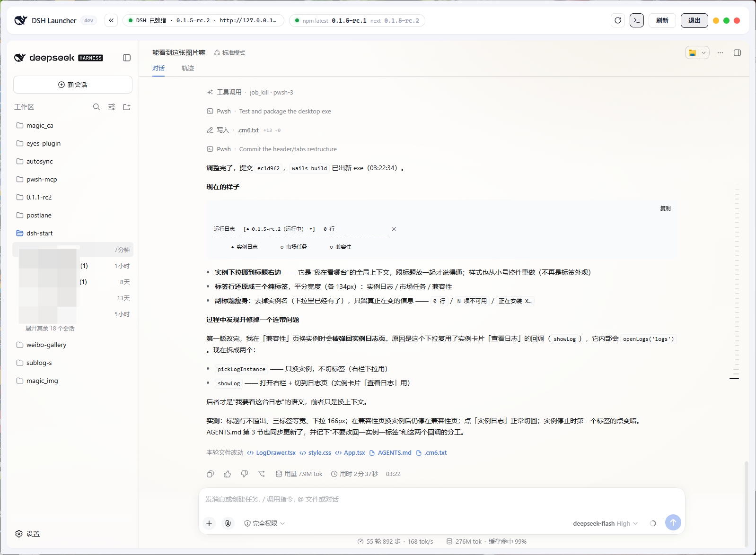Open the sublog-s workspace folder
This screenshot has width=756, height=555.
(73, 363)
